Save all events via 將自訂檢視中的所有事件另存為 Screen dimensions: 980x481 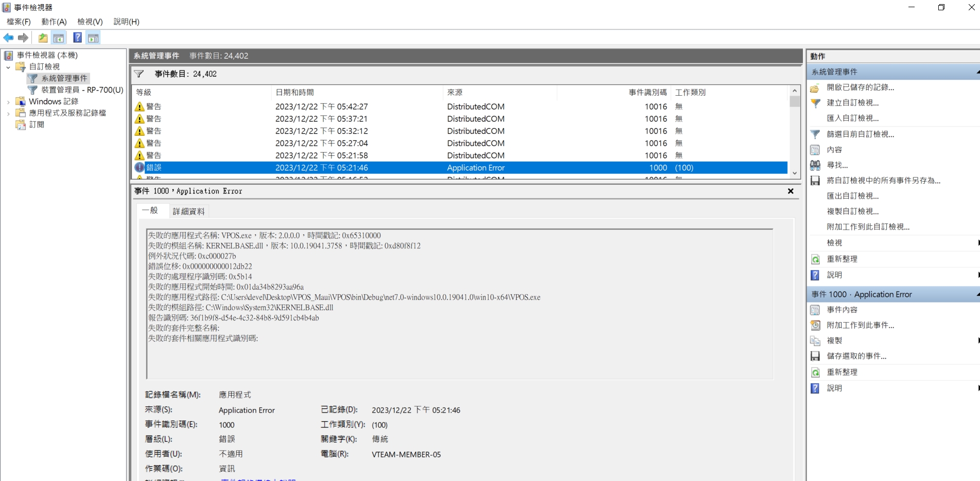tap(883, 181)
